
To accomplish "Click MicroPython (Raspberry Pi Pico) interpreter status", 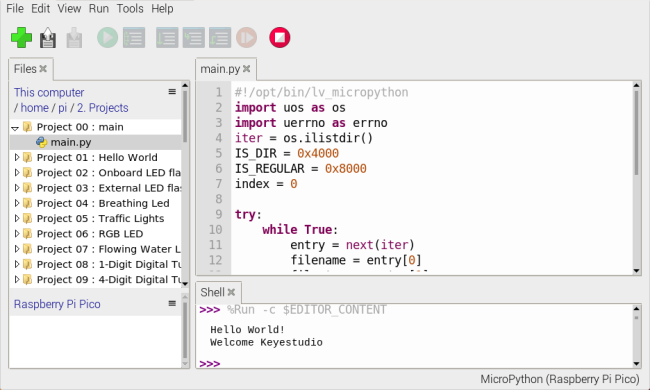I will point(560,379).
